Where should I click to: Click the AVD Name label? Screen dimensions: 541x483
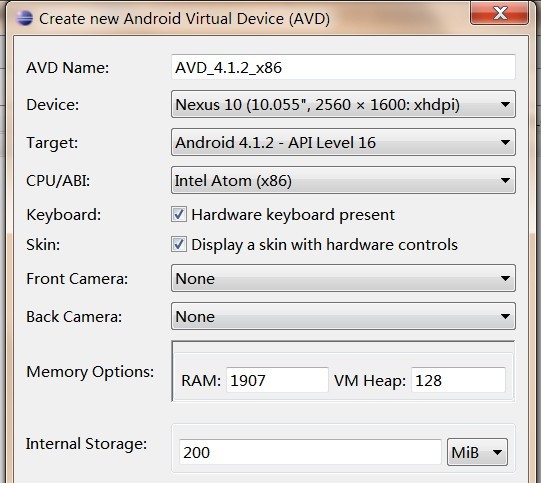tap(68, 68)
